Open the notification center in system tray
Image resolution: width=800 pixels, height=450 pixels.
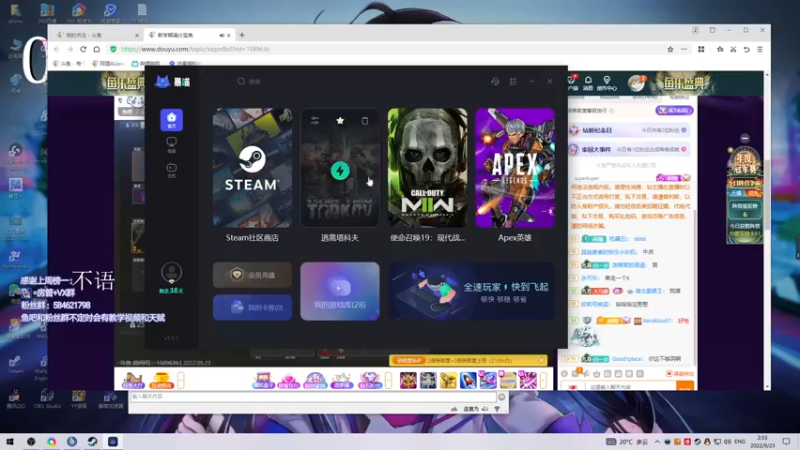pyautogui.click(x=786, y=441)
